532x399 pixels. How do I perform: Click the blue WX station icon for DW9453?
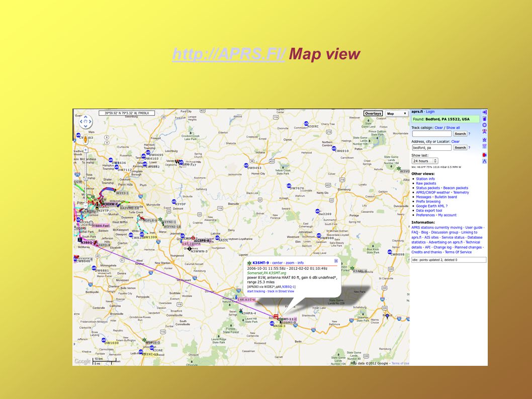click(246, 165)
